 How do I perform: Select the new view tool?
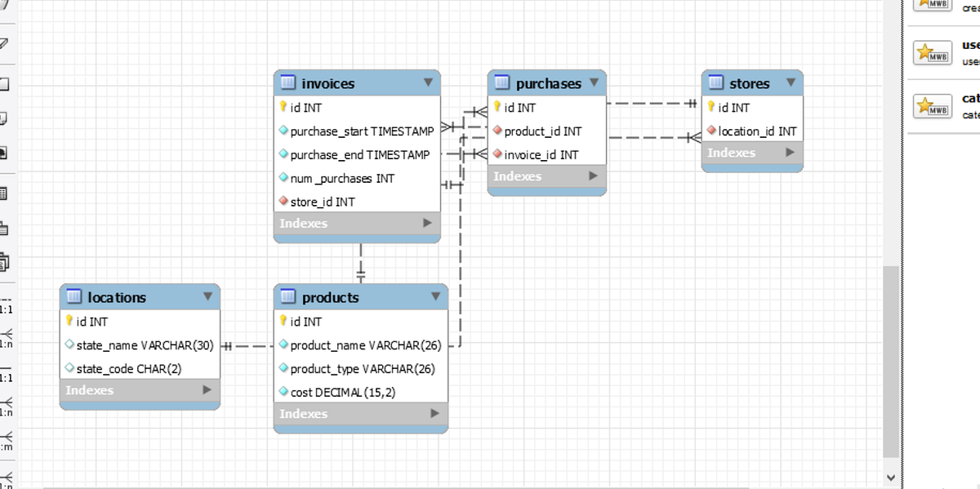pyautogui.click(x=7, y=229)
